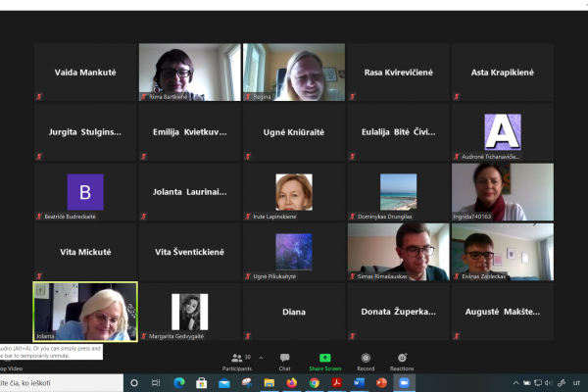Switch the LT keyboard language indicator
Screen dimensions: 588x392
(576, 383)
